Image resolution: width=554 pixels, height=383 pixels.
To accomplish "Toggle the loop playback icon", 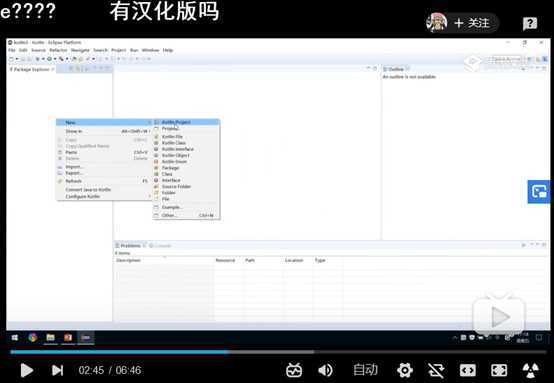I will pos(436,370).
